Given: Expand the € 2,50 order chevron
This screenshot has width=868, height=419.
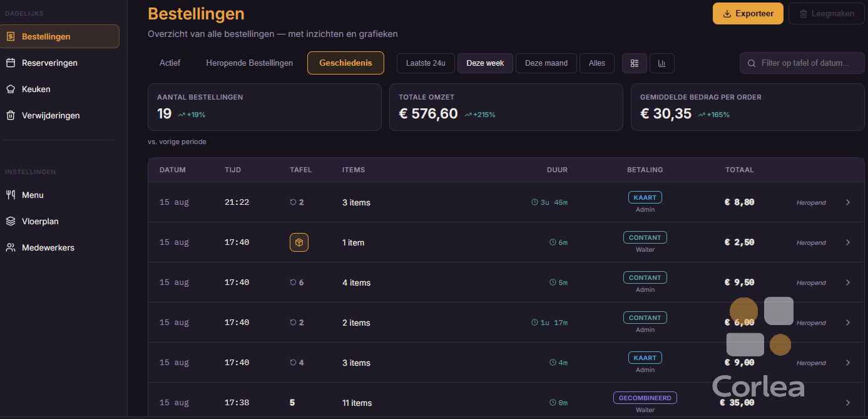Looking at the screenshot, I should coord(848,242).
